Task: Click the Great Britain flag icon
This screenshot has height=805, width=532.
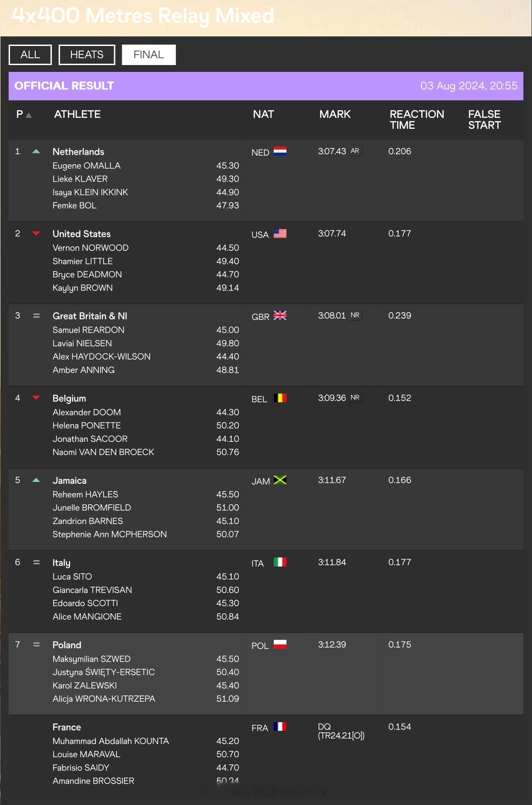Action: click(x=280, y=316)
